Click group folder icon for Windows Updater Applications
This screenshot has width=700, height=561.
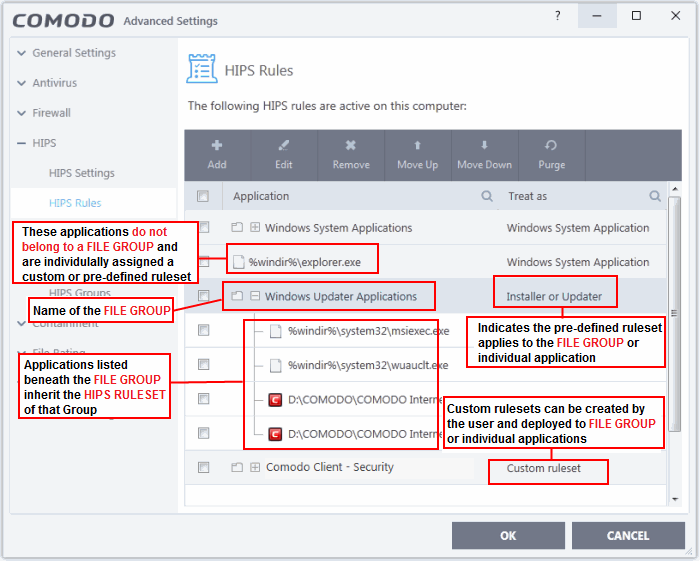[x=237, y=296]
